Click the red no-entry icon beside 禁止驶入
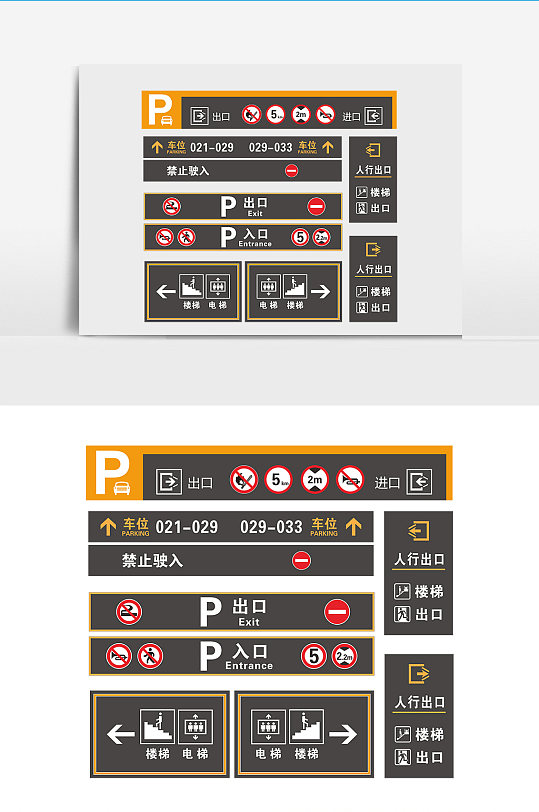 tap(301, 560)
